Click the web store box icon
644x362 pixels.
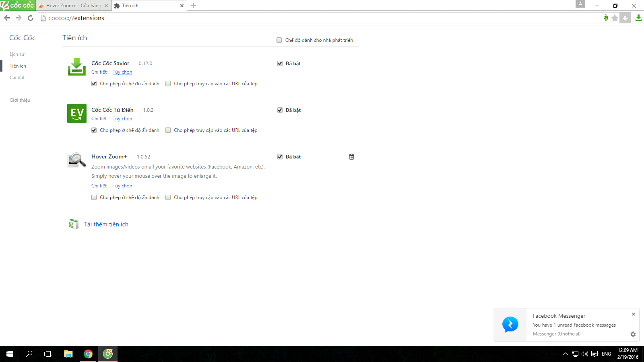pyautogui.click(x=73, y=224)
